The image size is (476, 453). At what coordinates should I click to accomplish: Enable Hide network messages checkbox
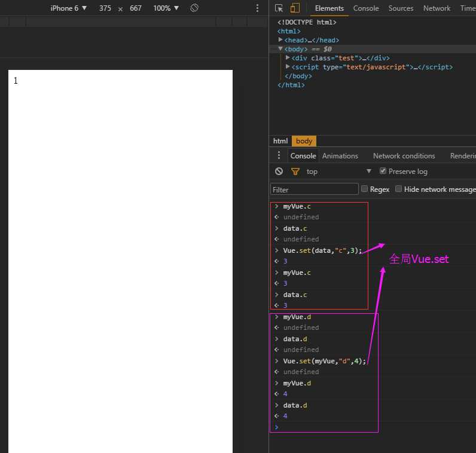click(398, 189)
